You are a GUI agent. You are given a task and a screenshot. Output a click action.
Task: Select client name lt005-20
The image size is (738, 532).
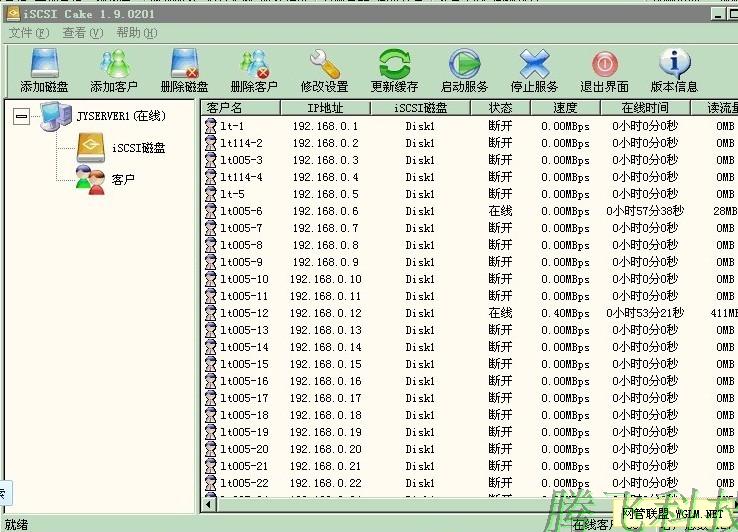tap(244, 449)
